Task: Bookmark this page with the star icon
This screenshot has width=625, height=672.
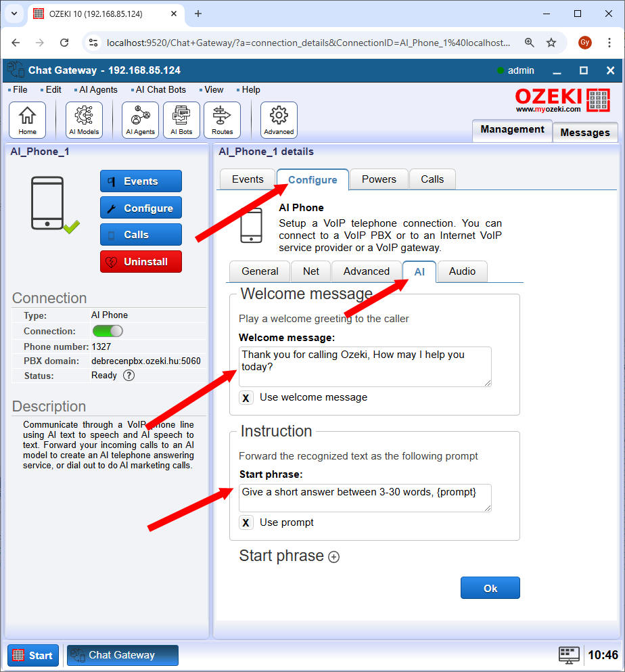Action: point(551,43)
